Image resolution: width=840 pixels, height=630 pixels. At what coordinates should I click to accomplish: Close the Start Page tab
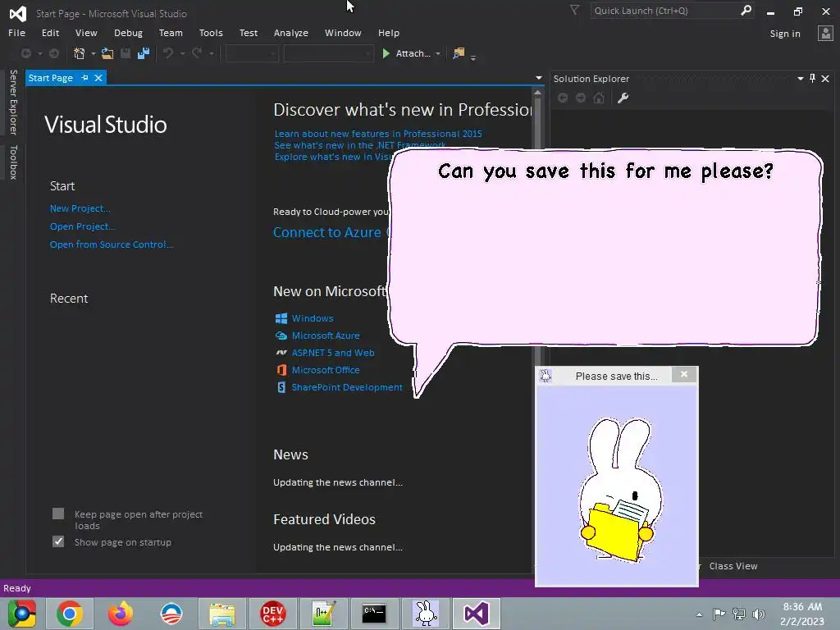pyautogui.click(x=98, y=78)
